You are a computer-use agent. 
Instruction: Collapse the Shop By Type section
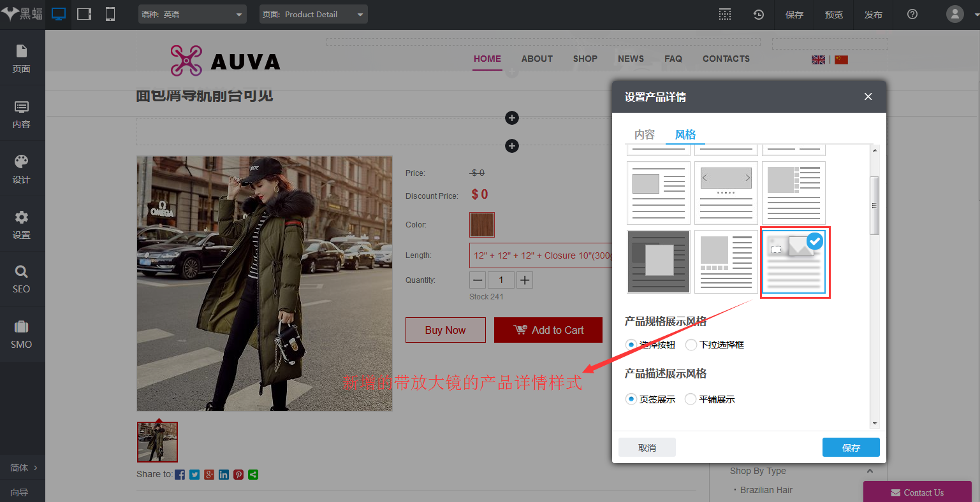(870, 471)
